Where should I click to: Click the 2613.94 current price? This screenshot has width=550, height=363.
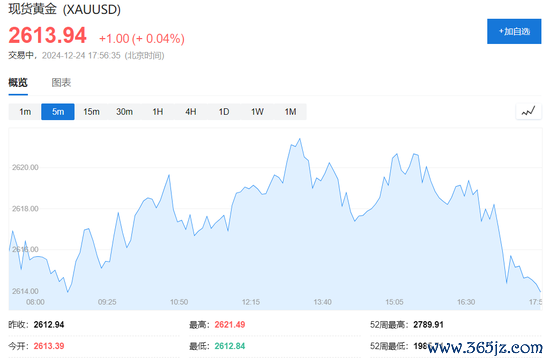click(47, 35)
